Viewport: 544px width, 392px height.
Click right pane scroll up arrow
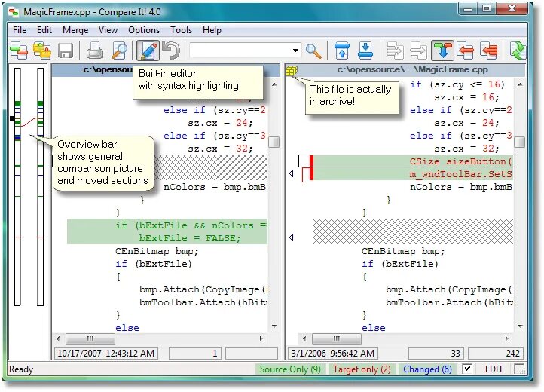pyautogui.click(x=520, y=84)
